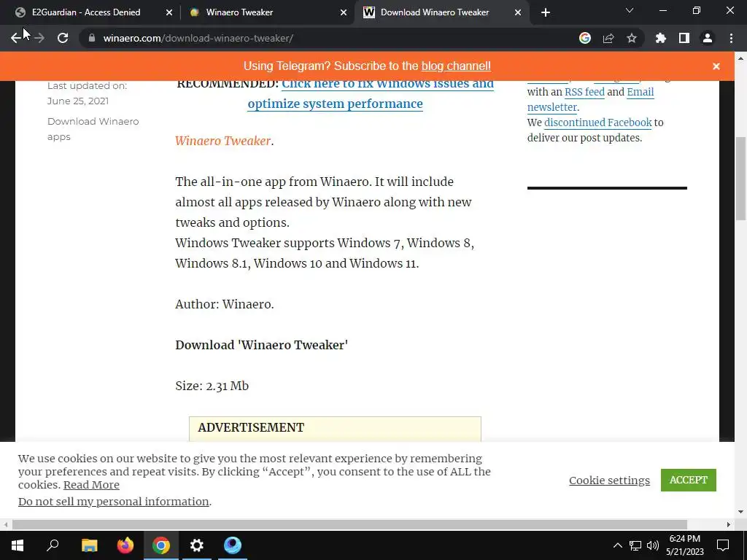
Task: Click the scrollbar down arrow
Action: [741, 512]
